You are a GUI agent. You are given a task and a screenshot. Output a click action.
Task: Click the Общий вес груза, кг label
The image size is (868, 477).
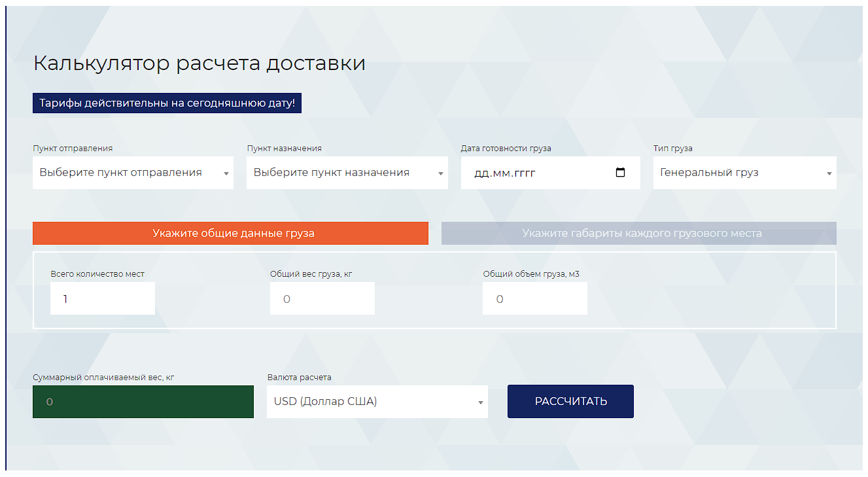click(311, 274)
